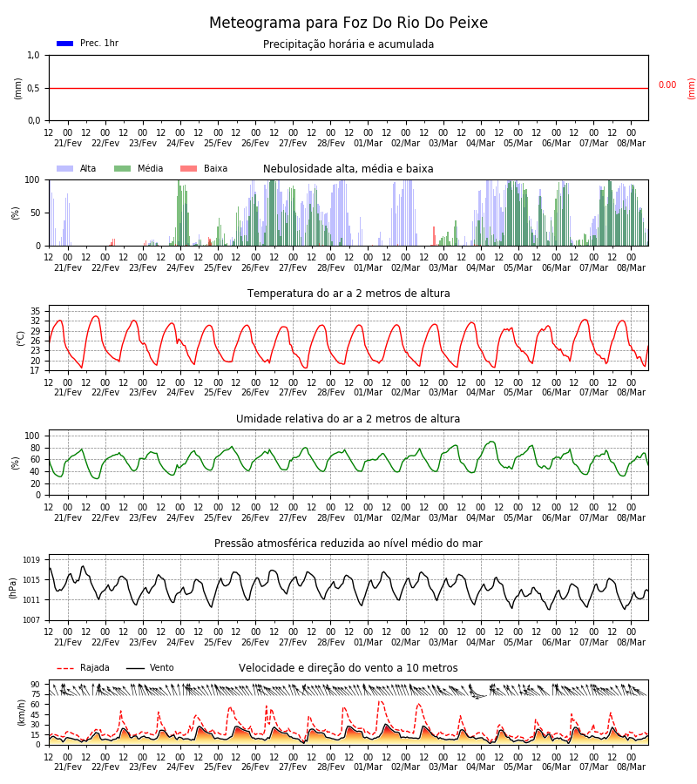This screenshot has height=784, width=697.
Task: Click the 35 °C temperature axis label
Action: (x=35, y=311)
